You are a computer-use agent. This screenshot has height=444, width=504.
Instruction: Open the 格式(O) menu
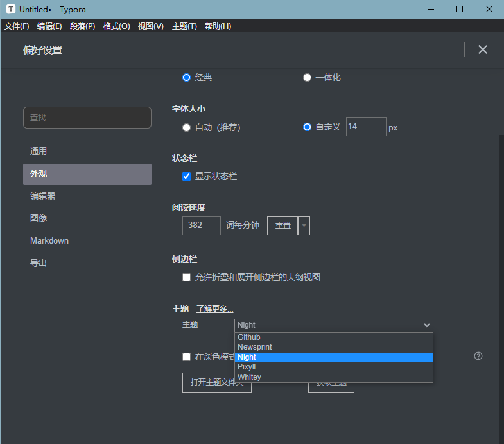pos(116,26)
